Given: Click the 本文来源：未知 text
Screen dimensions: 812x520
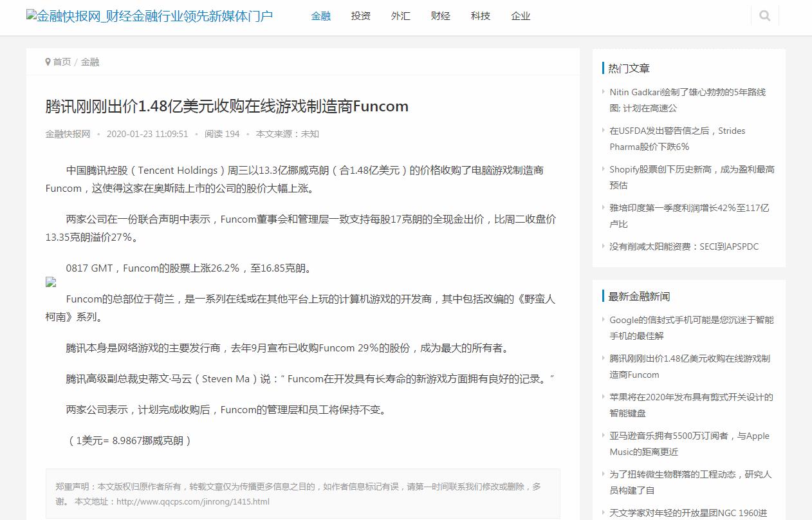Looking at the screenshot, I should pos(288,134).
